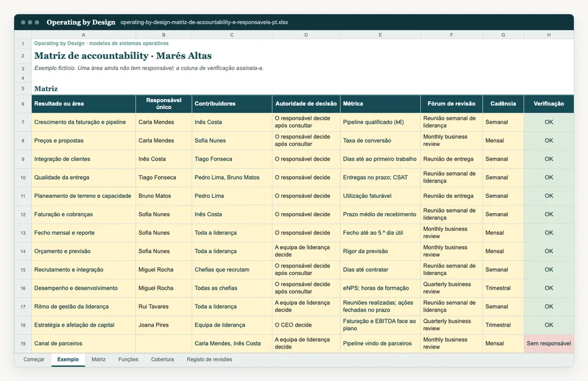
Task: Select the 'Todas as chefias' cell
Action: point(232,288)
